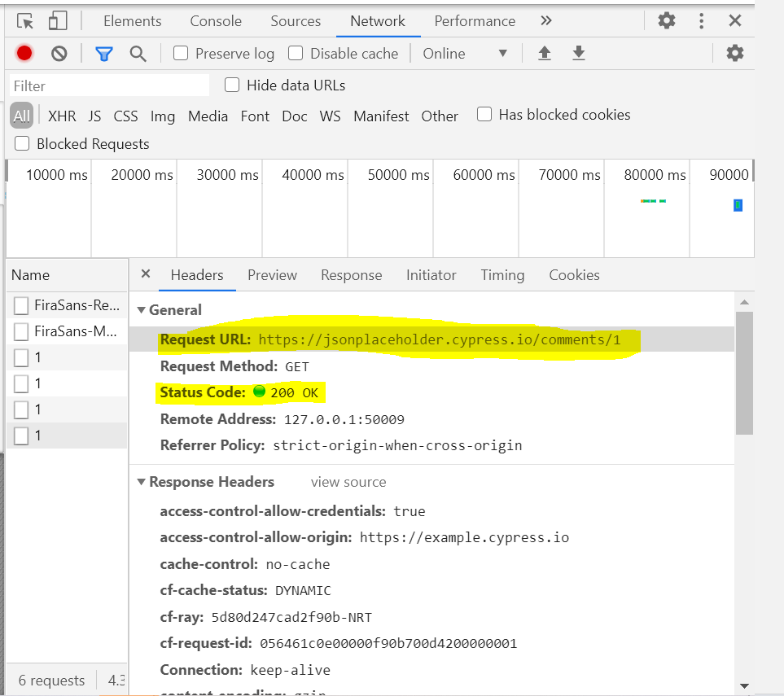Select the FiraSans-M... request row

click(x=67, y=331)
